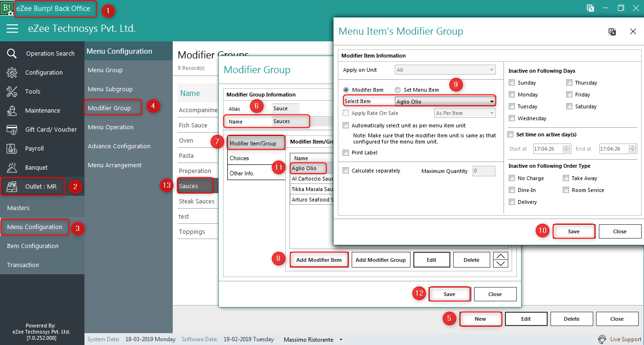Image resolution: width=644 pixels, height=345 pixels.
Task: Enable Automatically select unit as per menu item unit
Action: [345, 125]
